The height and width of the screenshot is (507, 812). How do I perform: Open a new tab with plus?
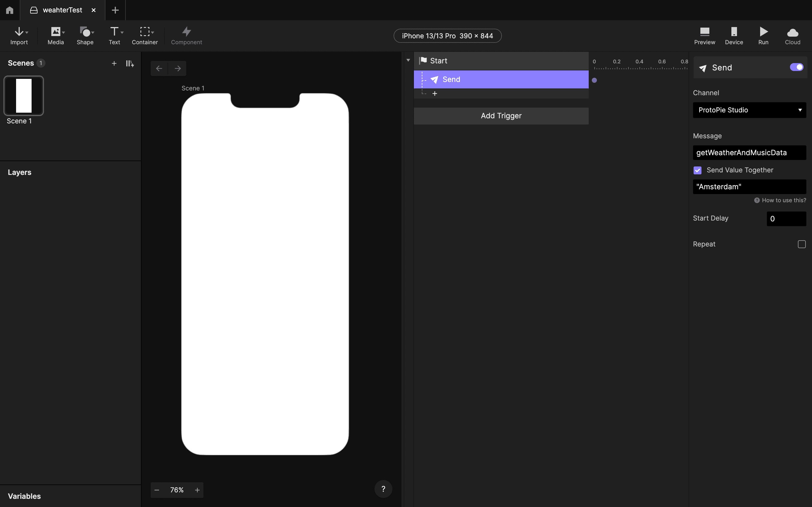pos(115,10)
